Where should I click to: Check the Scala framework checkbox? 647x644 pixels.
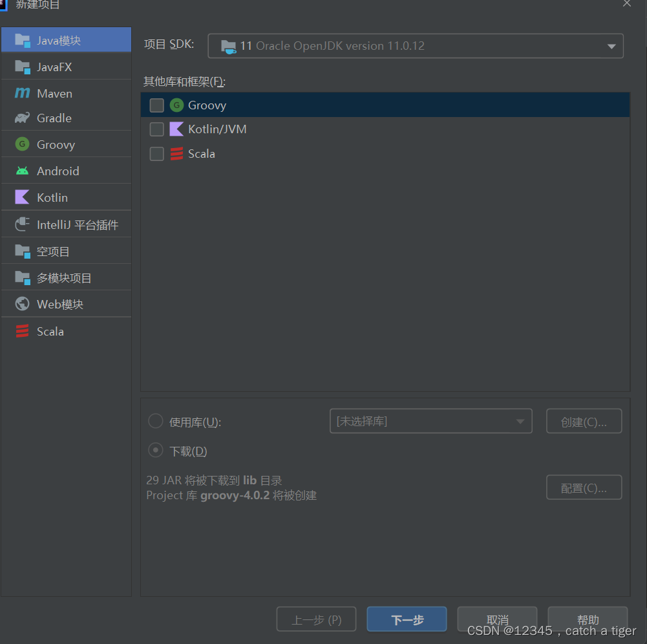pos(157,154)
